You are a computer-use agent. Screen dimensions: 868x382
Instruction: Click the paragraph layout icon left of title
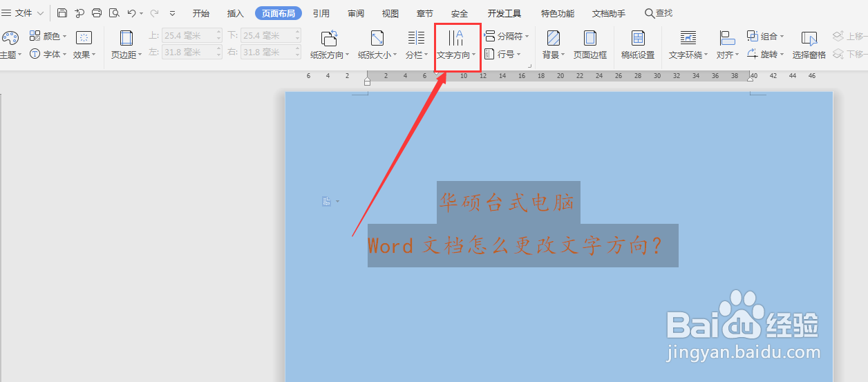[x=326, y=201]
